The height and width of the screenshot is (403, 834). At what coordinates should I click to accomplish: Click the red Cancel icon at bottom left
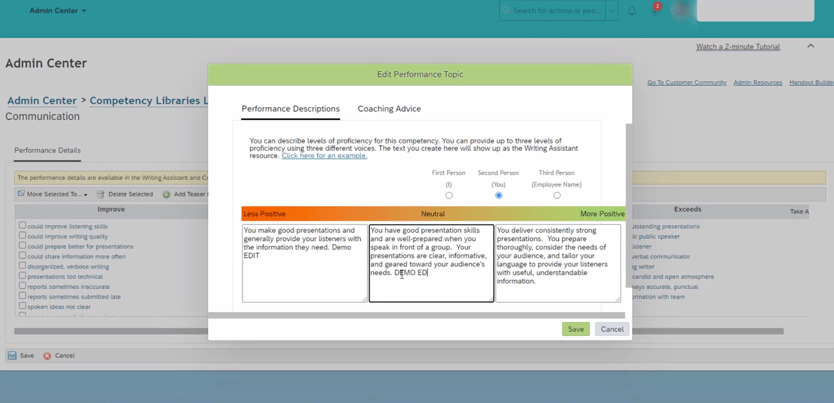click(47, 356)
